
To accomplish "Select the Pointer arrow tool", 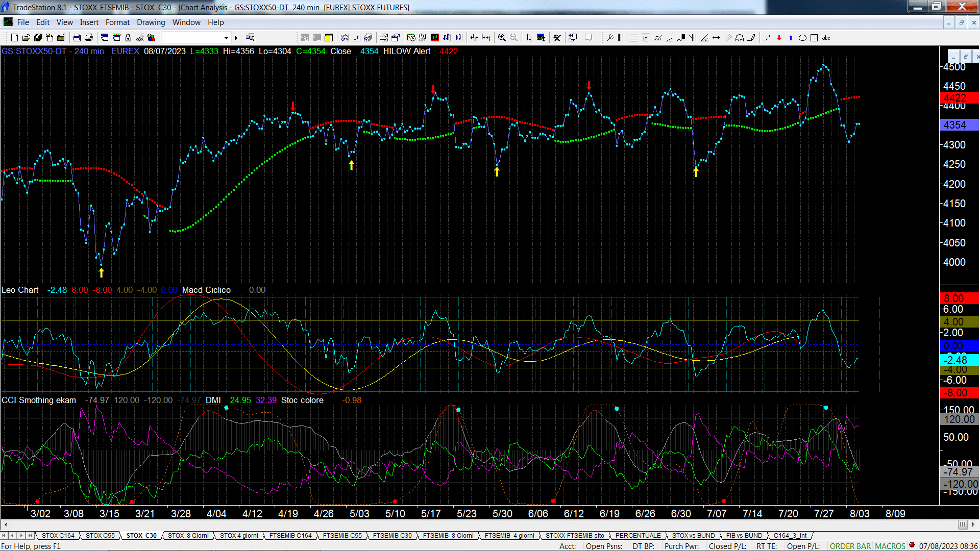I will 529,38.
